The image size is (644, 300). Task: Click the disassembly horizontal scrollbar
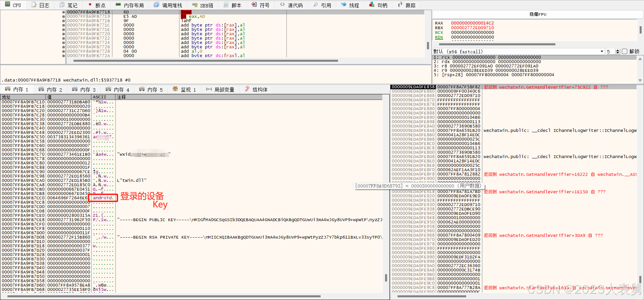[x=205, y=61]
